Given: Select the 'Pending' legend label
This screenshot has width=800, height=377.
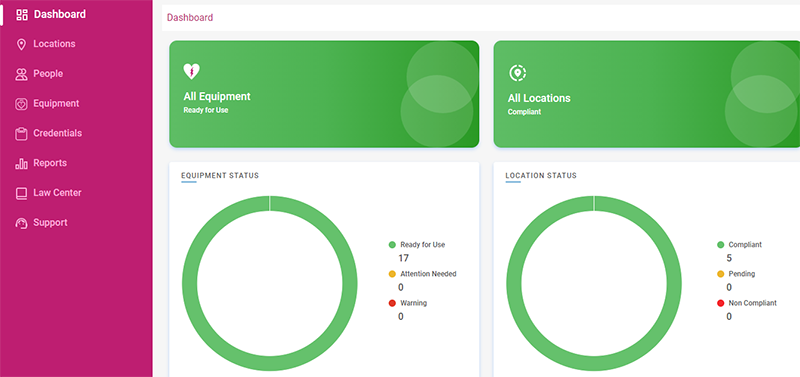Looking at the screenshot, I should pyautogui.click(x=742, y=274).
